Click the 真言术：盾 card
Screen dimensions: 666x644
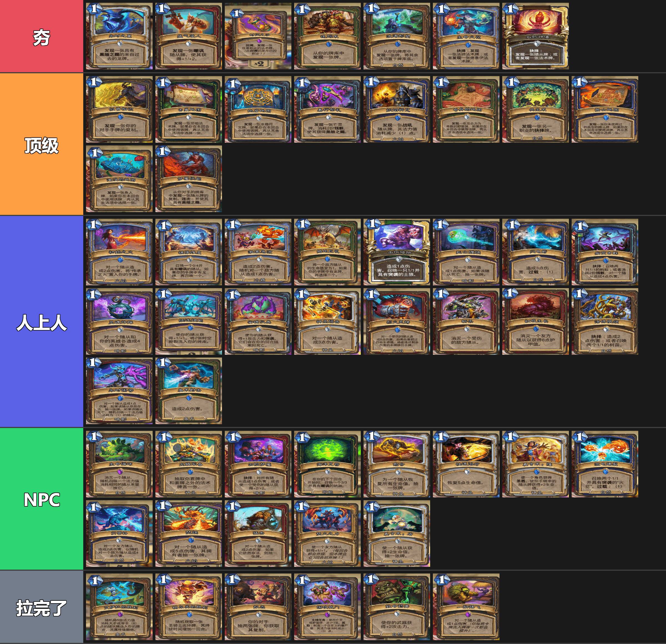(397, 533)
